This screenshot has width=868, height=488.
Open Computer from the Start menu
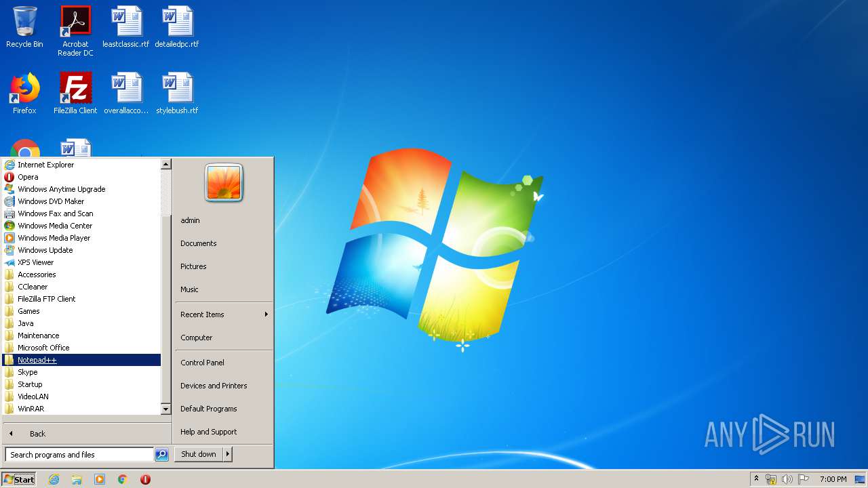tap(224, 338)
